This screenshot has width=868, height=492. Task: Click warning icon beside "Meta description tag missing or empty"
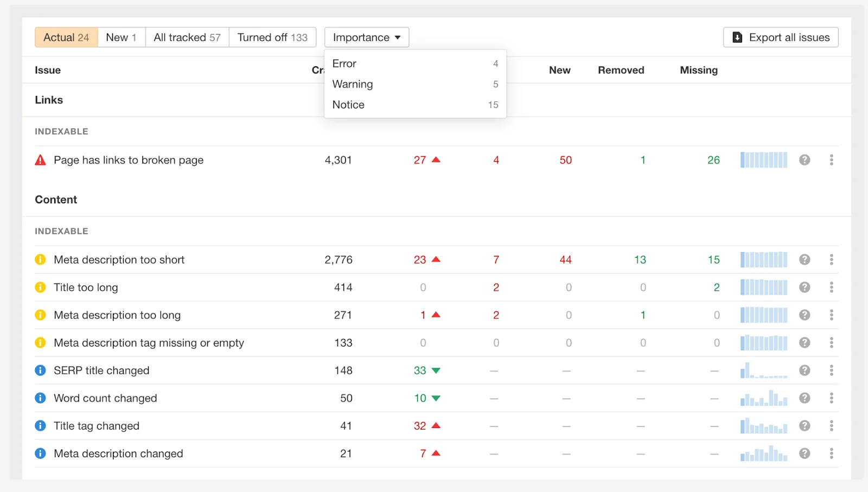(x=40, y=342)
